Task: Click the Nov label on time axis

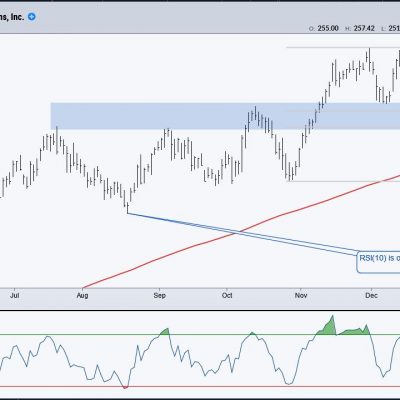Action: [301, 295]
